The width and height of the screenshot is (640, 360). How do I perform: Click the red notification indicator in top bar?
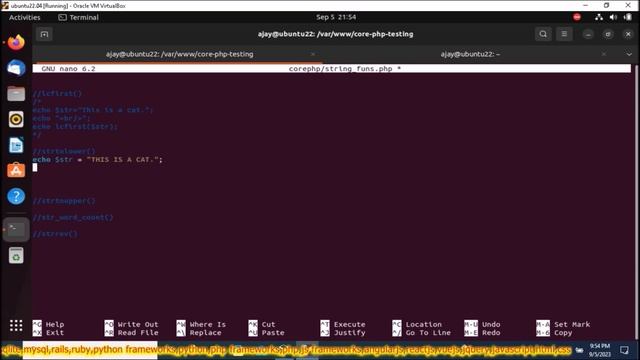point(577,17)
